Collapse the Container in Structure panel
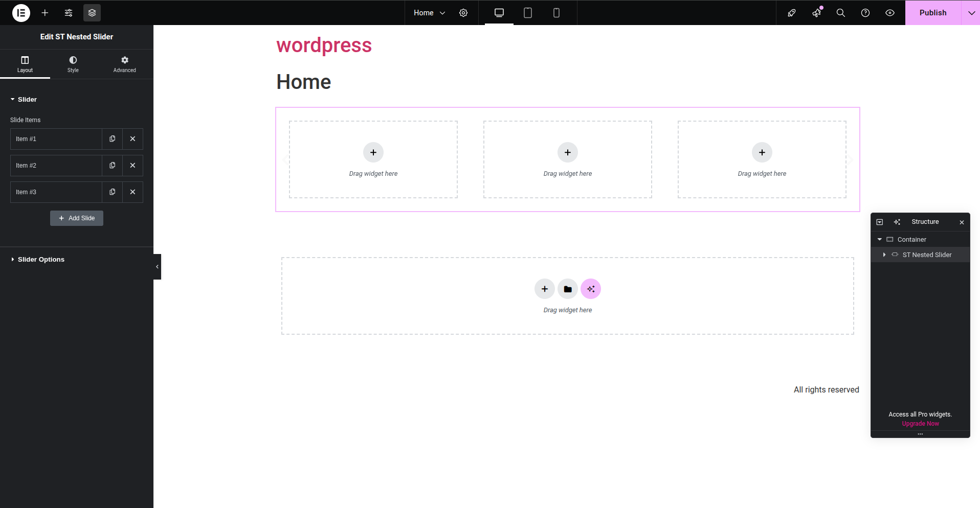 [879, 239]
